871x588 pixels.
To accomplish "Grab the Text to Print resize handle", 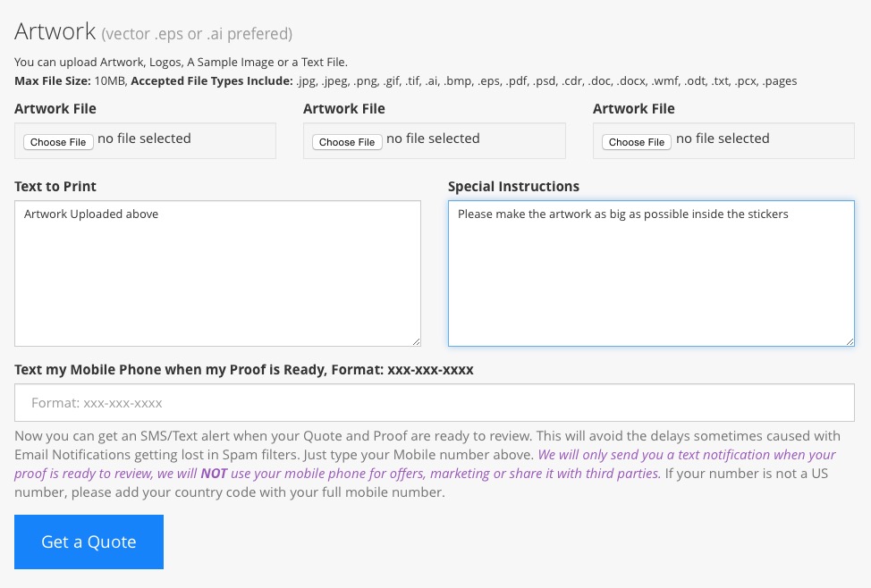I will coord(416,341).
